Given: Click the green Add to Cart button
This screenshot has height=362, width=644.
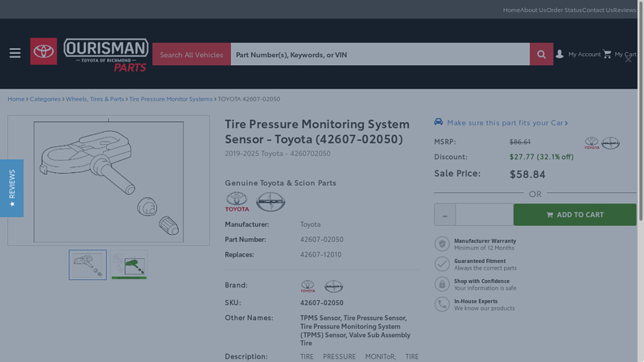Looking at the screenshot, I should pyautogui.click(x=575, y=215).
